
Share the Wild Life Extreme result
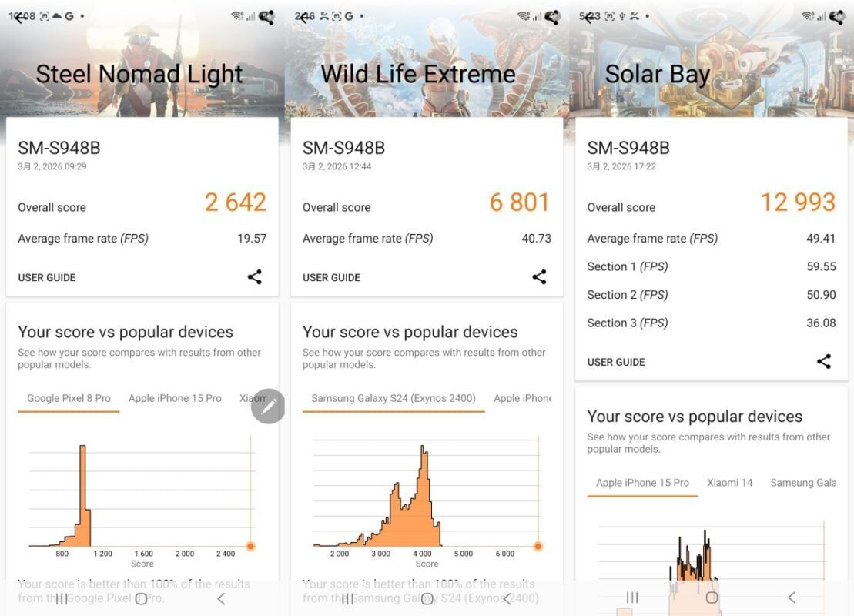click(x=539, y=277)
